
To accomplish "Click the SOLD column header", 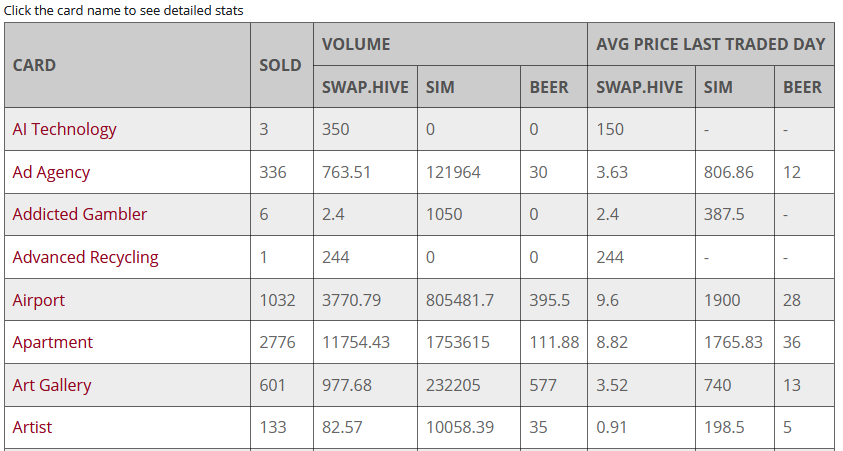I will click(x=280, y=65).
